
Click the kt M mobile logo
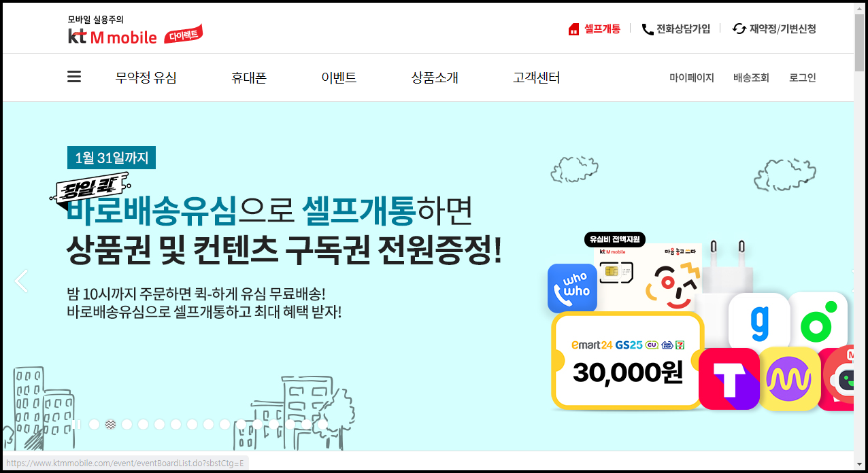112,37
